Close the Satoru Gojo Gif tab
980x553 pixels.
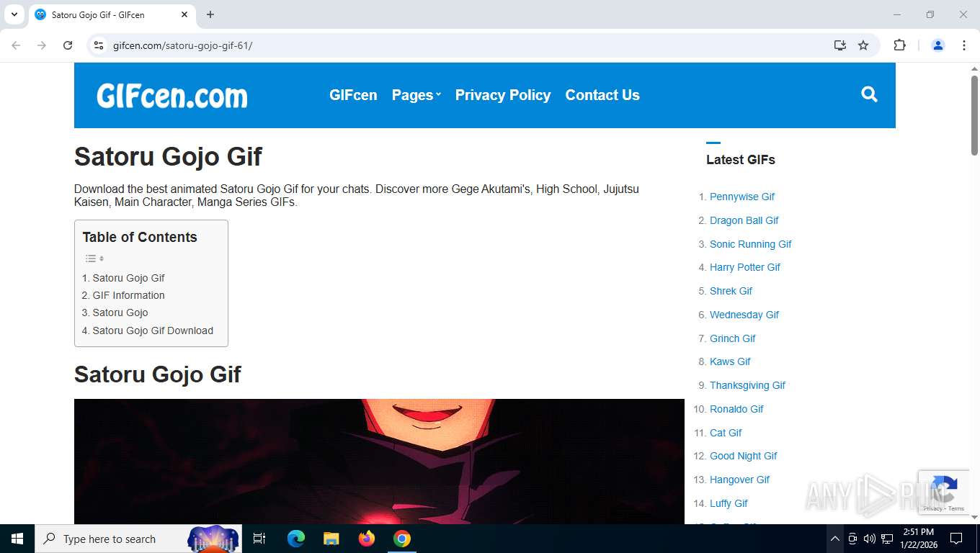point(184,14)
